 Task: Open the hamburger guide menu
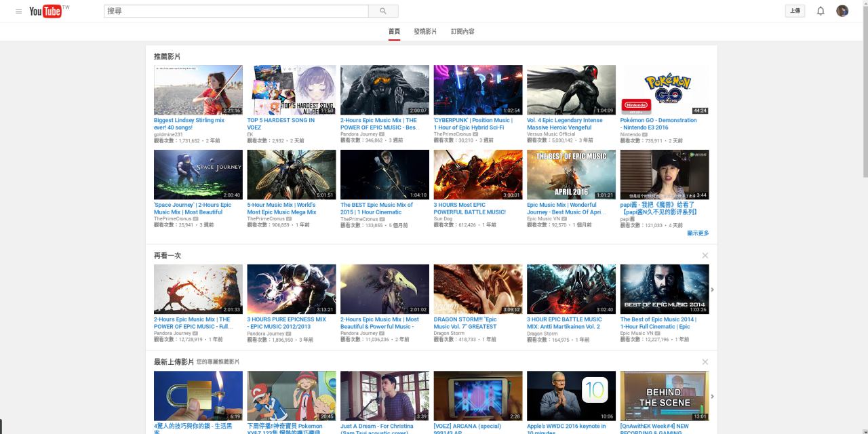[18, 11]
